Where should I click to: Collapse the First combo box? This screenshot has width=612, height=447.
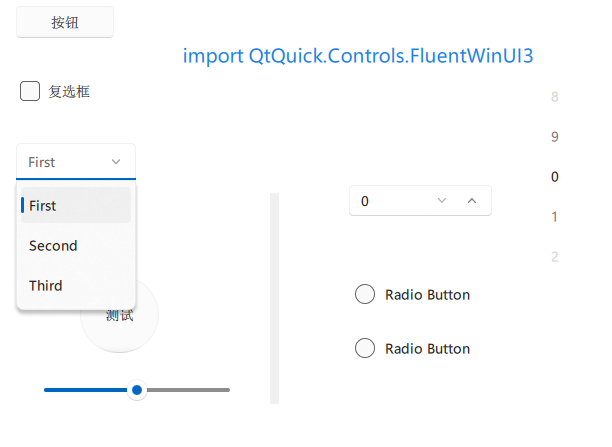click(76, 162)
